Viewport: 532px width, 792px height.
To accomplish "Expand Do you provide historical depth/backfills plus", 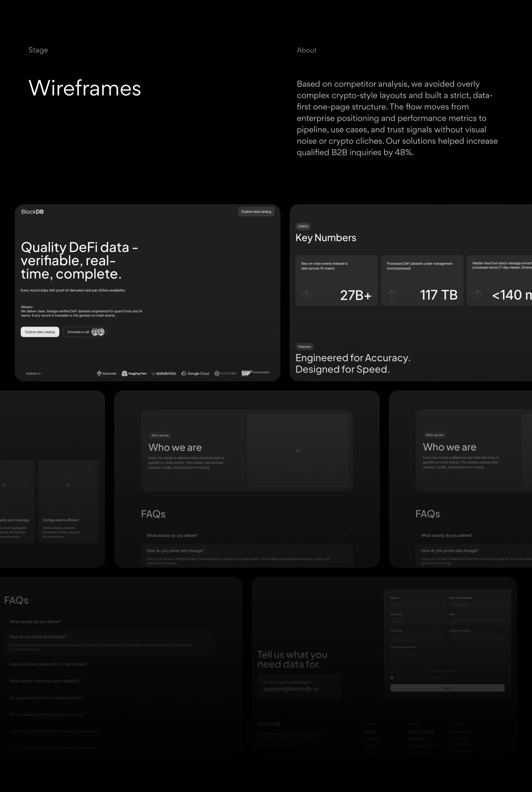I will pos(207,697).
